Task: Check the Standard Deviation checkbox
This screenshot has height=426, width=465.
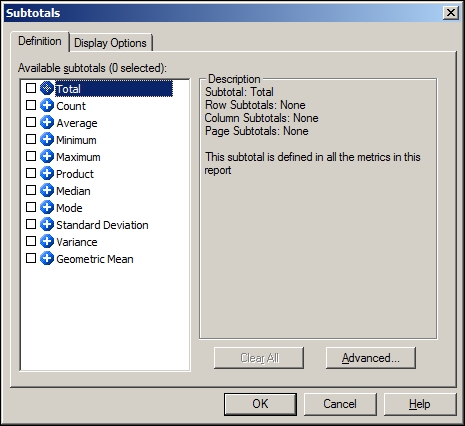Action: coord(31,224)
